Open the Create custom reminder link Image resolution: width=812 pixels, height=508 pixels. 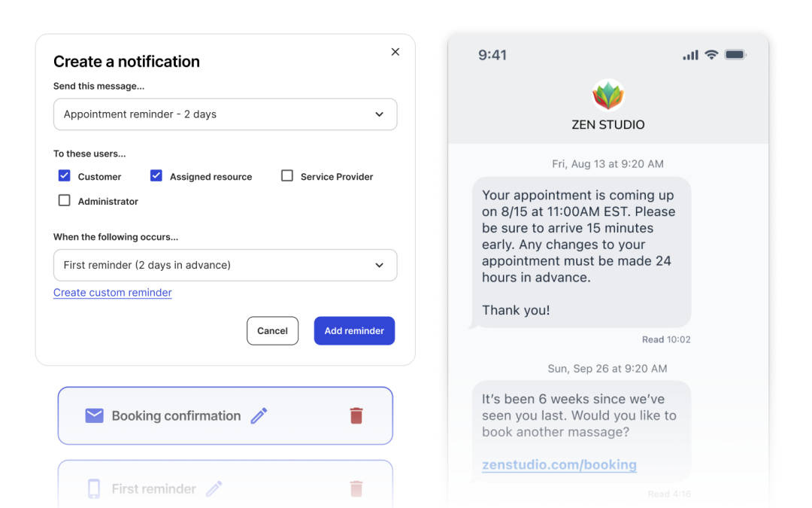[x=112, y=292]
